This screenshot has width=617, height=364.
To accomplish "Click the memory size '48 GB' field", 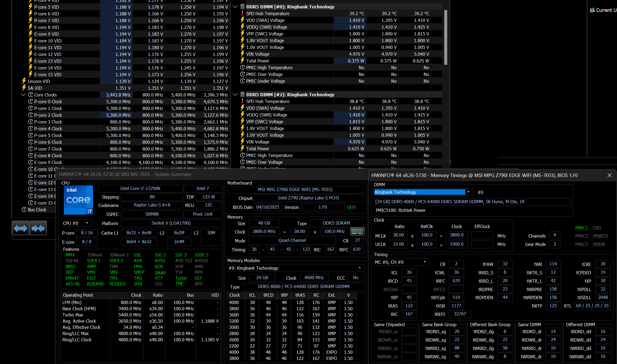I will tap(264, 223).
